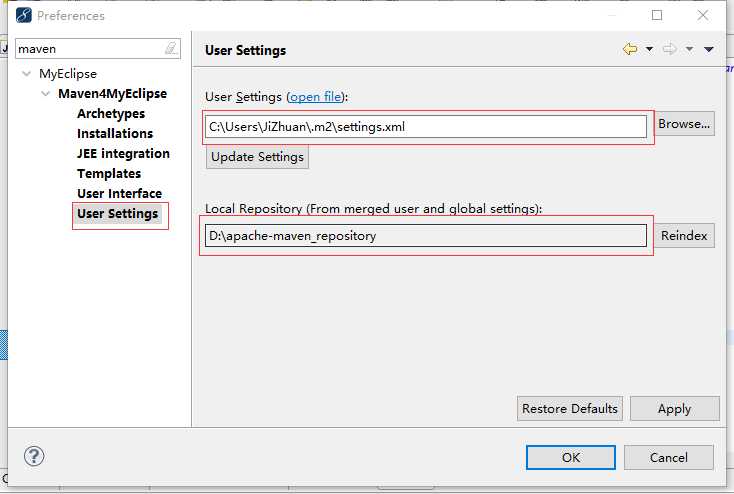This screenshot has width=734, height=494.
Task: Collapse the MyEclipse tree node
Action: click(x=27, y=74)
